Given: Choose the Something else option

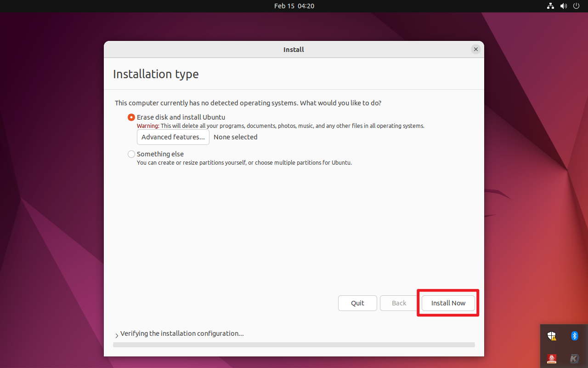Looking at the screenshot, I should [x=131, y=154].
